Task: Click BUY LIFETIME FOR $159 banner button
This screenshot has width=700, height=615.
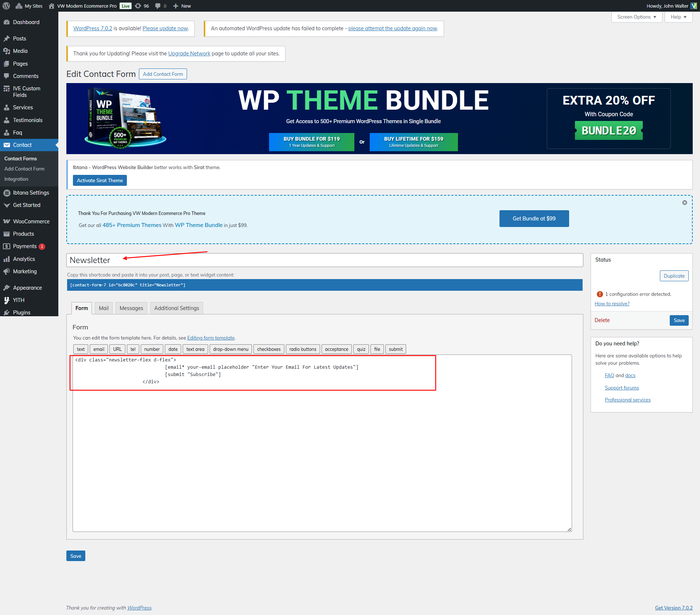Action: click(414, 142)
